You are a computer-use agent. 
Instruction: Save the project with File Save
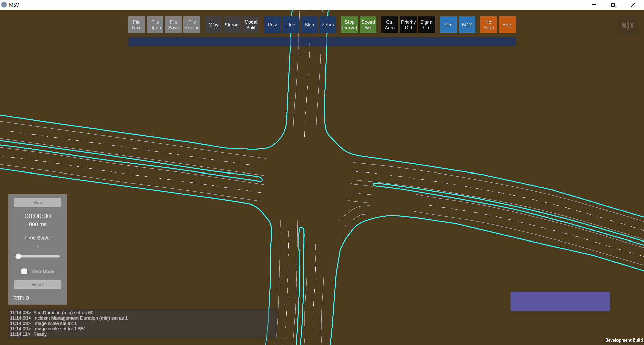tap(173, 25)
